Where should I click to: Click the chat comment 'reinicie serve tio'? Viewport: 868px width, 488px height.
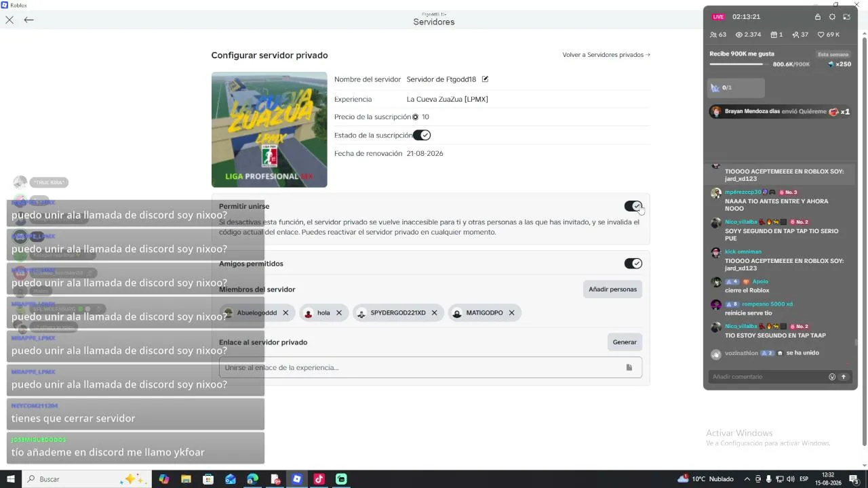749,313
